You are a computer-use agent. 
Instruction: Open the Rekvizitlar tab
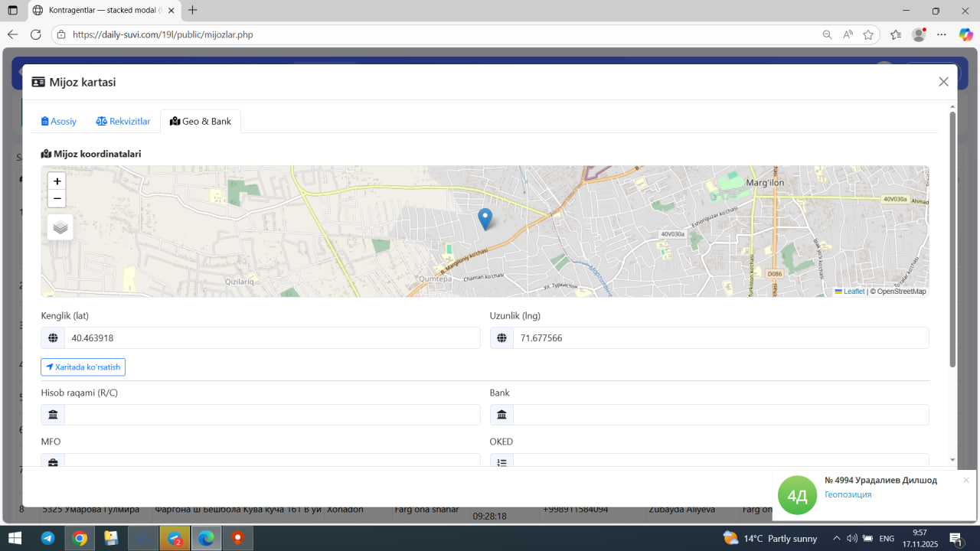pyautogui.click(x=123, y=122)
